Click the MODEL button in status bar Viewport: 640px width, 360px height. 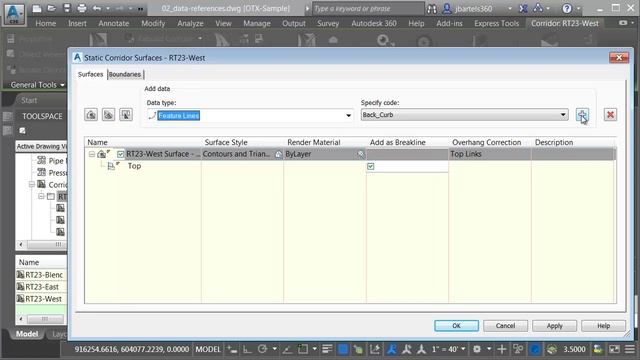(x=208, y=349)
